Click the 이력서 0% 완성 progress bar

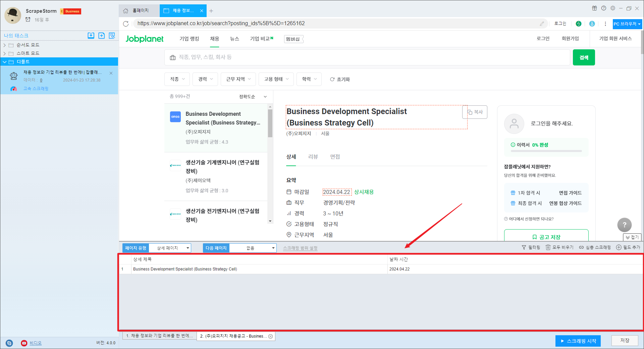pyautogui.click(x=546, y=151)
